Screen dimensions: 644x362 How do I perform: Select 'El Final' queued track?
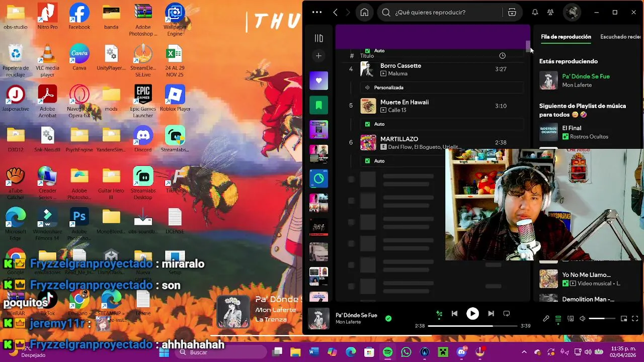(572, 128)
